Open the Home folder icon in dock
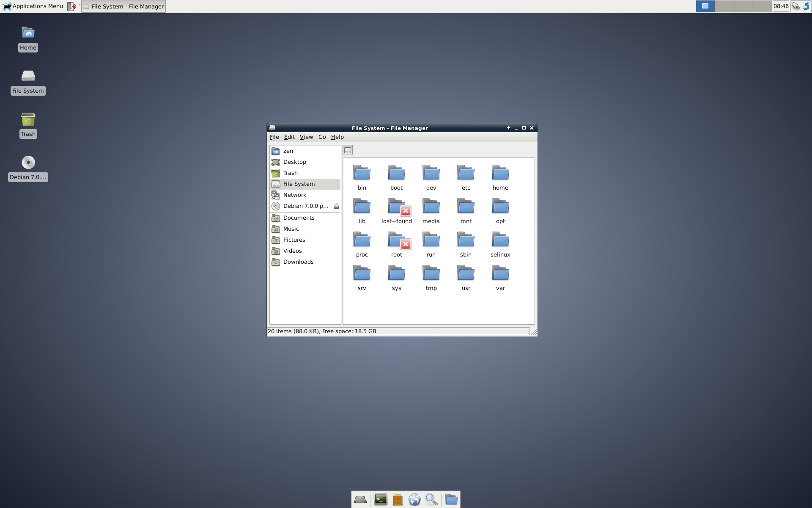The height and width of the screenshot is (508, 812). coord(451,500)
